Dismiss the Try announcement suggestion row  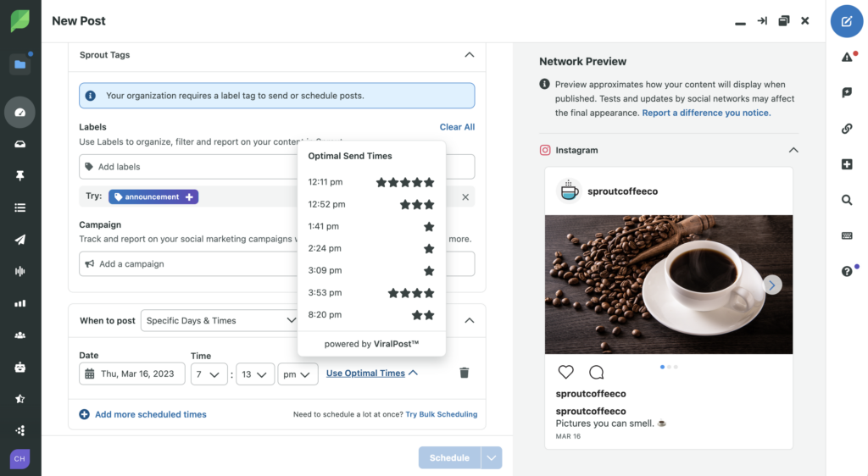point(465,196)
